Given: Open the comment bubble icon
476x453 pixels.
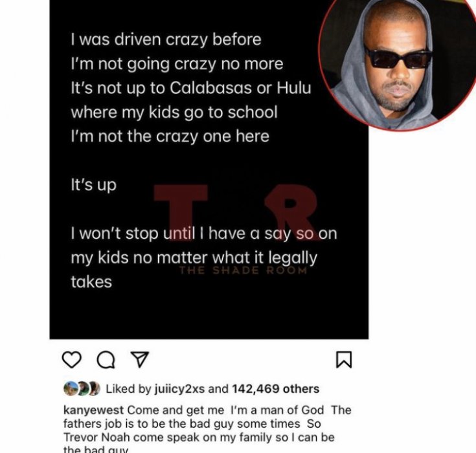Looking at the screenshot, I should [106, 360].
